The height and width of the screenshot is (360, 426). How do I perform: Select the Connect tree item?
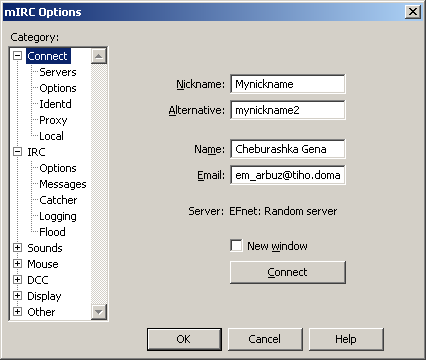pos(48,56)
